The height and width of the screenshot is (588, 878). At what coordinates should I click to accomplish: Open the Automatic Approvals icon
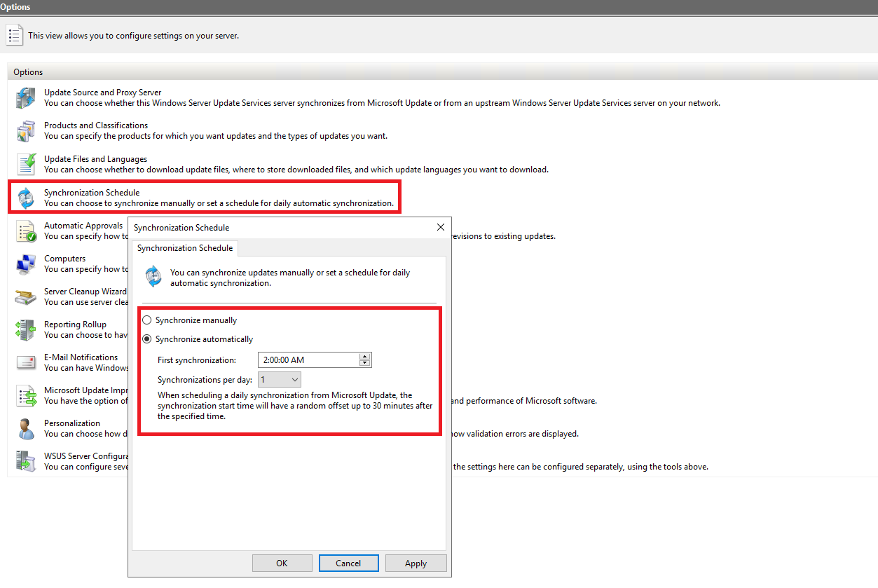(26, 231)
